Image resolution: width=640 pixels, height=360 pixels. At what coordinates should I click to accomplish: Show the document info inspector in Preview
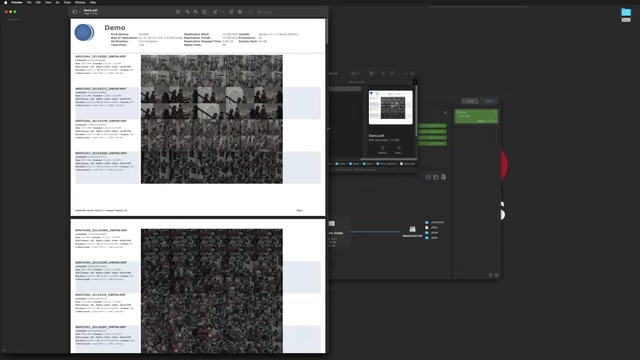(178, 12)
